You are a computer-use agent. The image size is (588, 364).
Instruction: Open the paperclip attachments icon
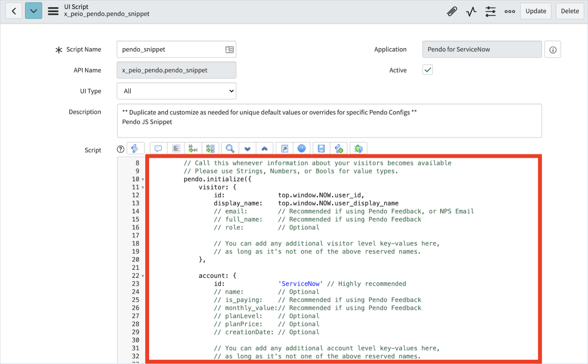pos(452,11)
